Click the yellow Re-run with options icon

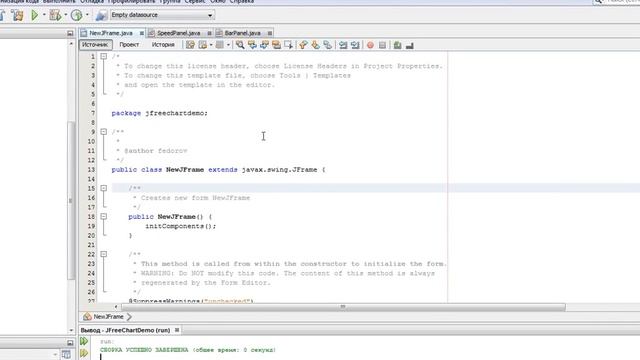84,353
